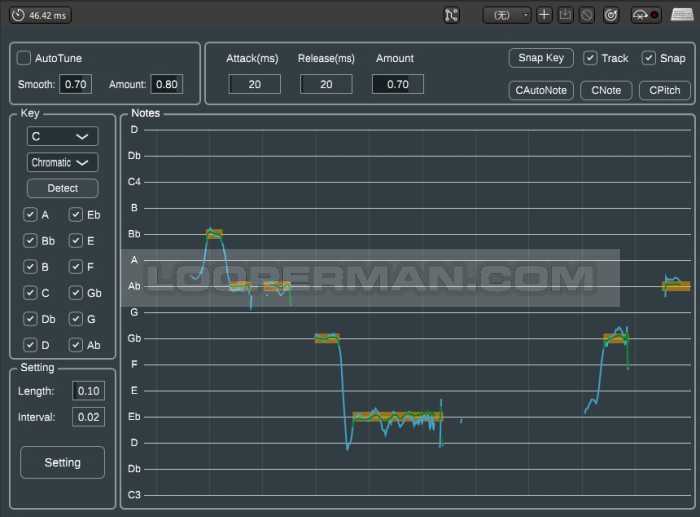Click the save preset icon

pyautogui.click(x=565, y=15)
